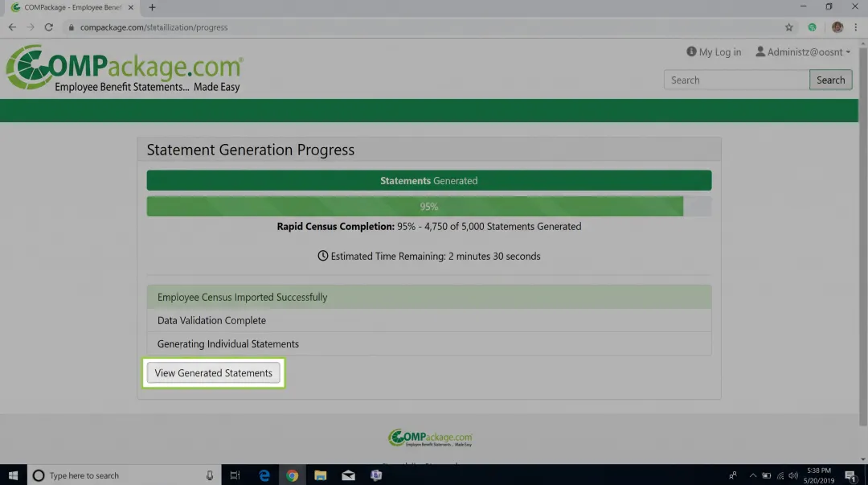
Task: Click View Generated Statements button
Action: coord(213,373)
